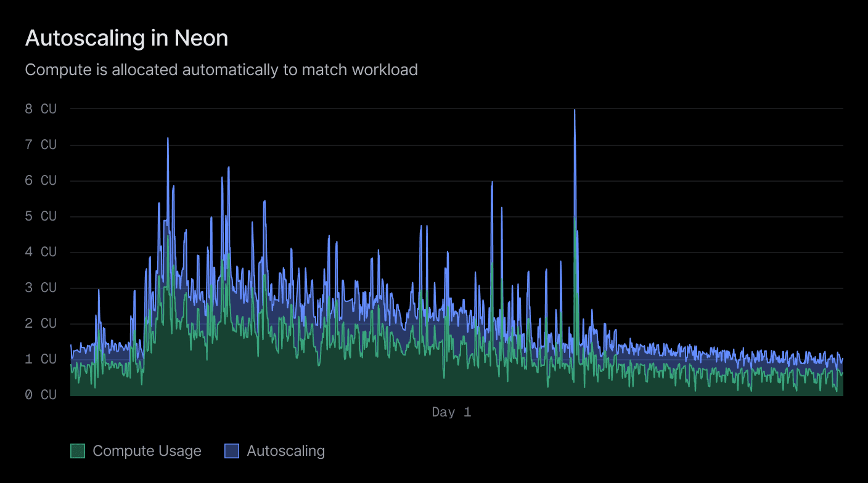Screen dimensions: 868x483
Task: Click the "8 CU" y-axis label
Action: pyautogui.click(x=41, y=109)
